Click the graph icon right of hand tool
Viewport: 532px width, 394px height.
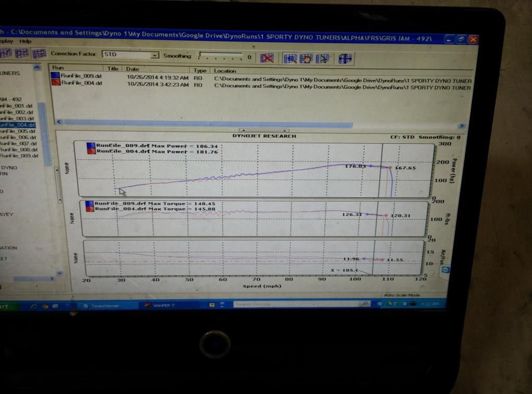point(322,59)
